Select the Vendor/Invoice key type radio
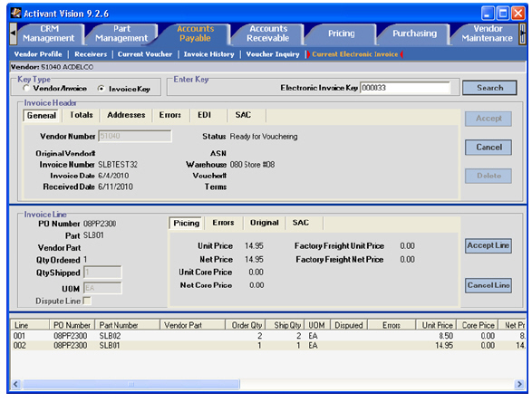The height and width of the screenshot is (402, 532). (x=26, y=88)
